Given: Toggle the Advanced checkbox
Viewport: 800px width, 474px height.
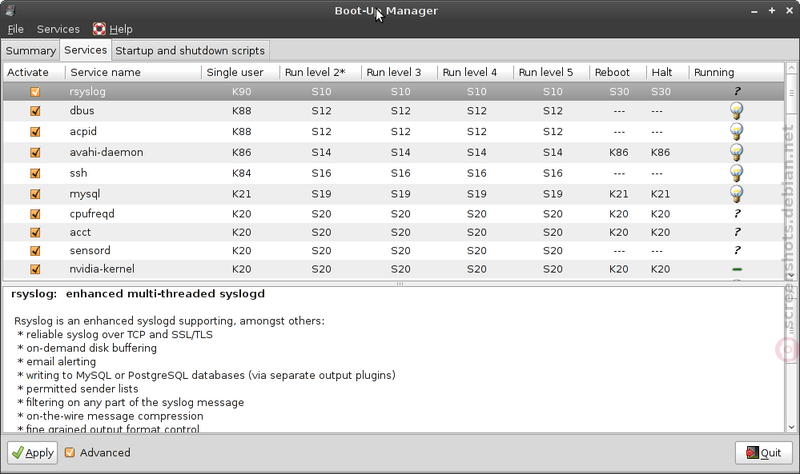Looking at the screenshot, I should coord(70,453).
